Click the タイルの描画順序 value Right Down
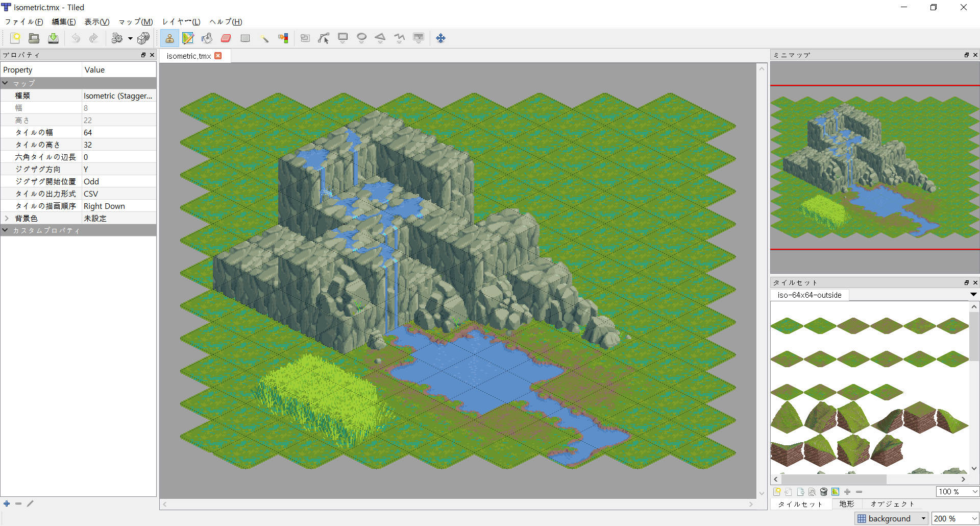 pyautogui.click(x=118, y=206)
